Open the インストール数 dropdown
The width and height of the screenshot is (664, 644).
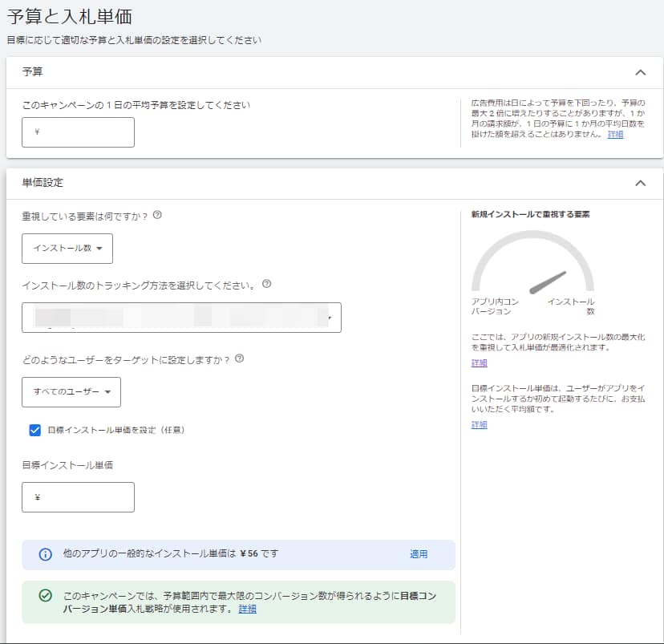coord(67,249)
